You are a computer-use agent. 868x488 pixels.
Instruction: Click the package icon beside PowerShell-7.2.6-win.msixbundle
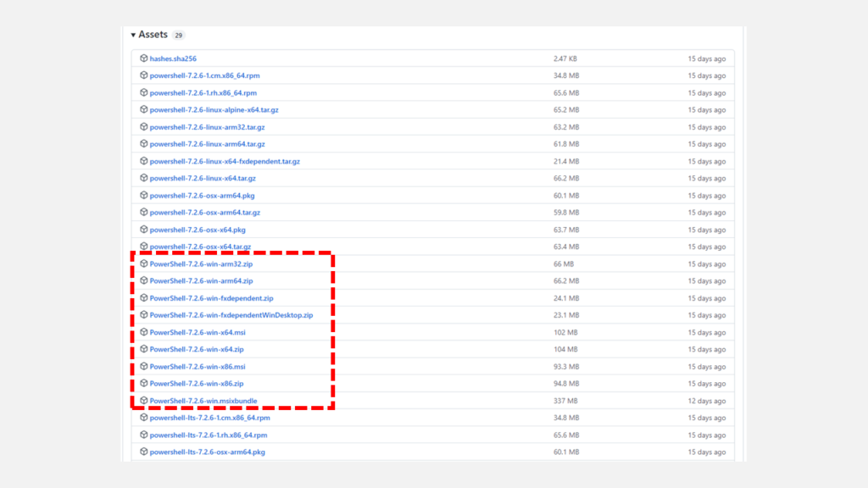144,400
